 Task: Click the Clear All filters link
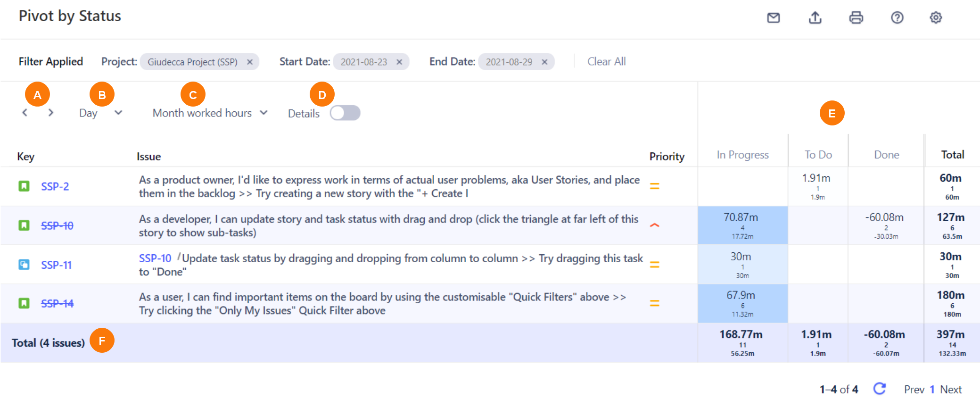point(606,62)
